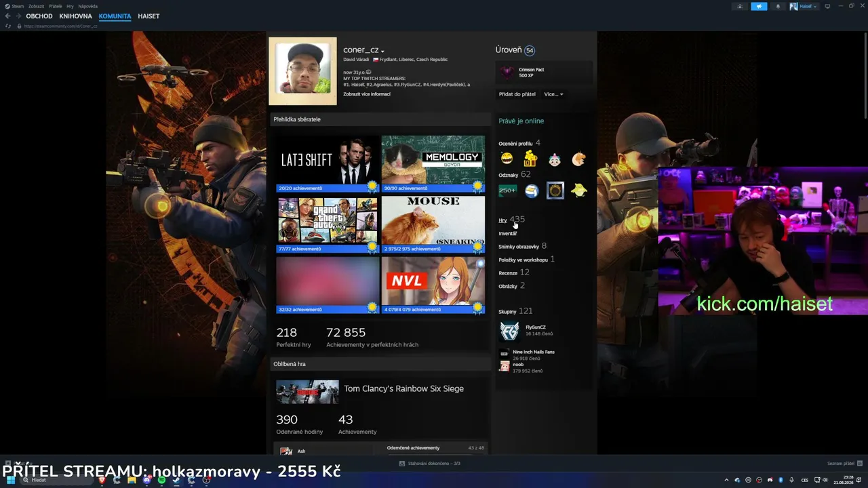868x488 pixels.
Task: Open the blue-orange ball badge
Action: click(532, 191)
